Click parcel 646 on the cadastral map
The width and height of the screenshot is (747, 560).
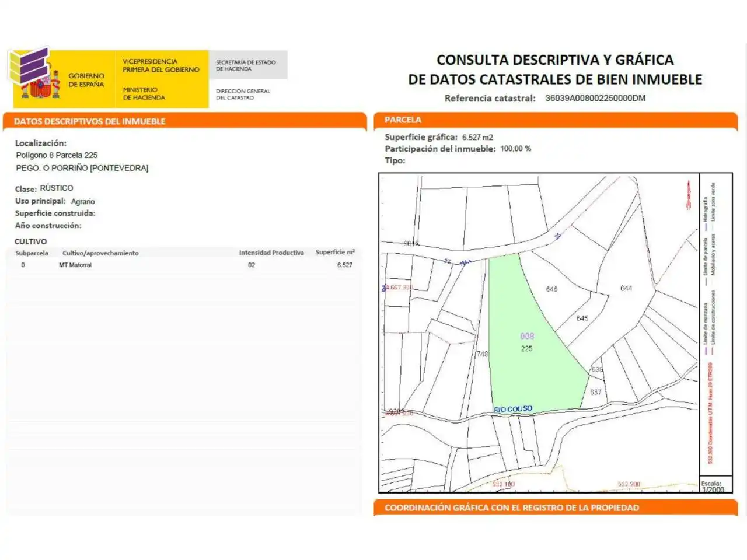click(x=551, y=289)
